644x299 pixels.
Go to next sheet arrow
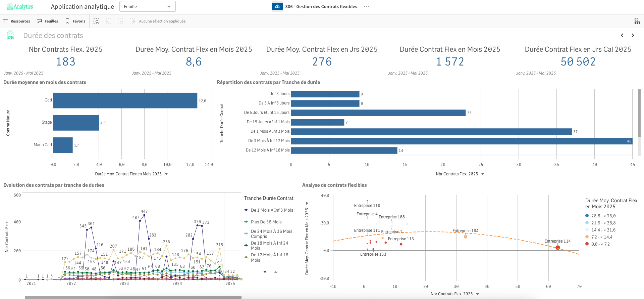(x=633, y=35)
